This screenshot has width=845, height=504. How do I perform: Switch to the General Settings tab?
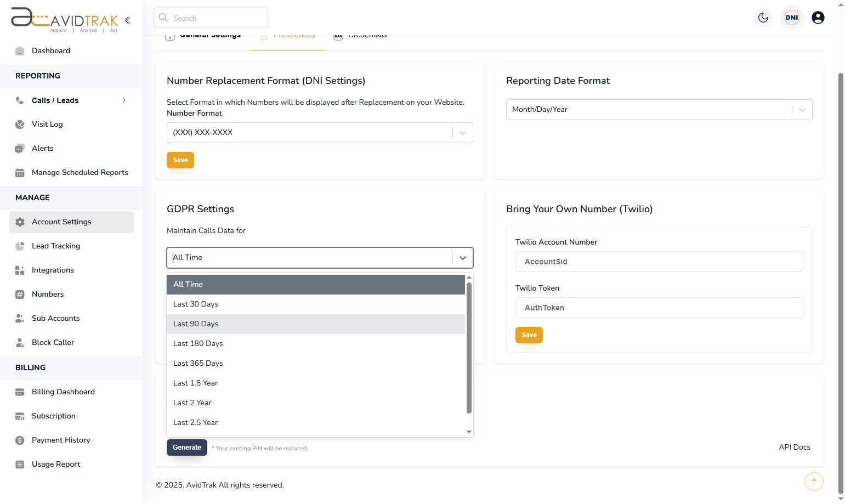[x=210, y=35]
